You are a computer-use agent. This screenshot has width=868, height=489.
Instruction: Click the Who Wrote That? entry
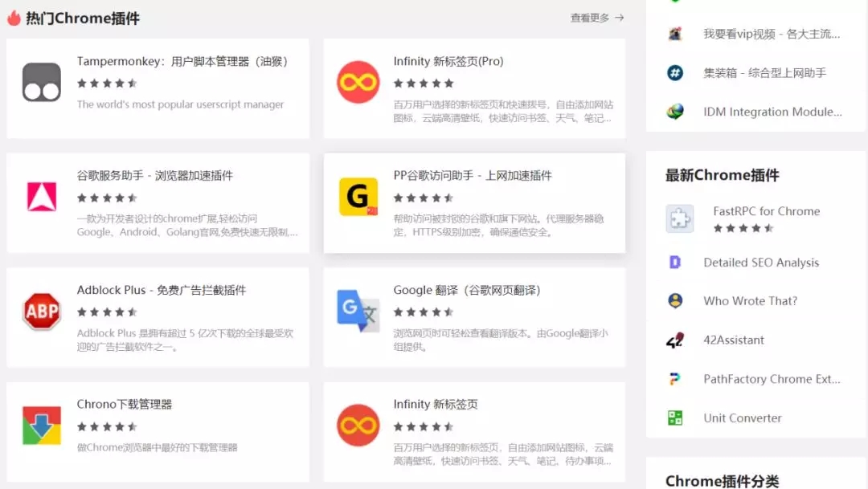750,301
